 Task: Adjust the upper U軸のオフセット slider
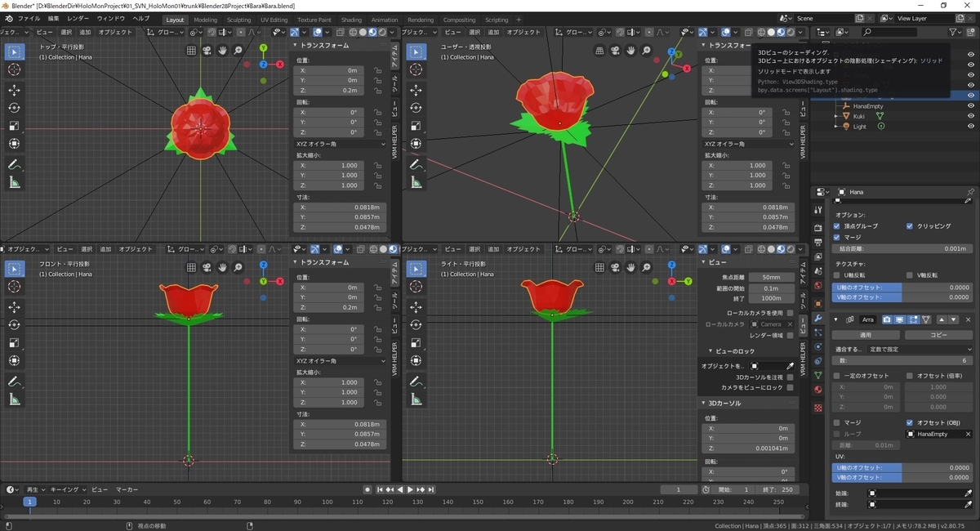point(903,288)
